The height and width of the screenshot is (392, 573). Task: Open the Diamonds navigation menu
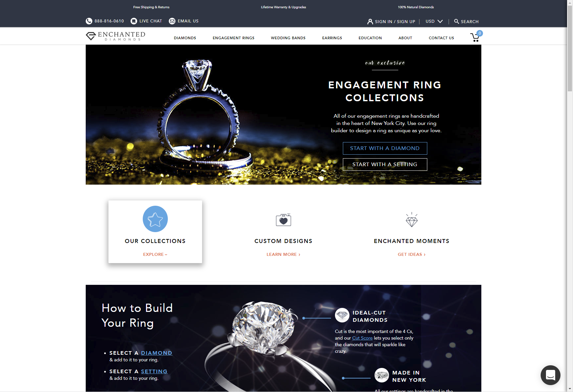tap(185, 38)
